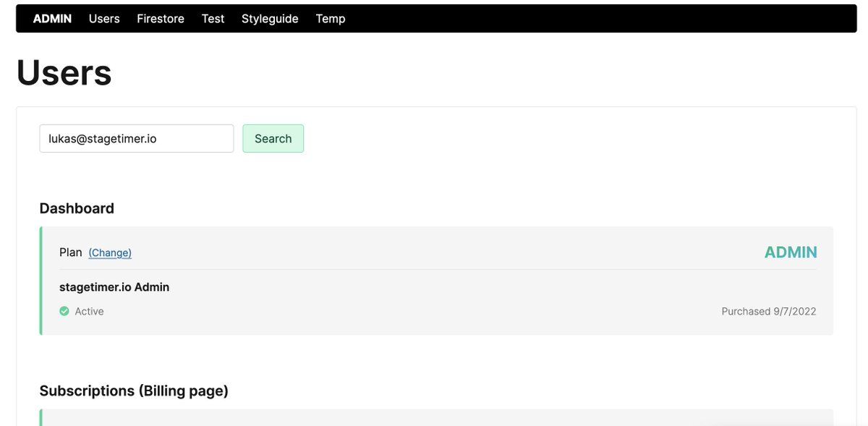The width and height of the screenshot is (868, 426).
Task: Click the Plan label text
Action: click(71, 252)
